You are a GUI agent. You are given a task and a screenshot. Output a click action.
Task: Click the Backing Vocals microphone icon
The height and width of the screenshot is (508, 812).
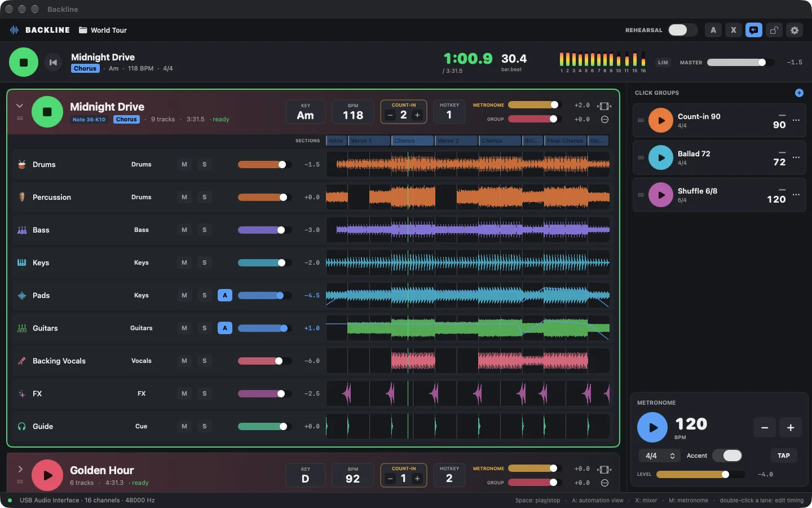[22, 361]
